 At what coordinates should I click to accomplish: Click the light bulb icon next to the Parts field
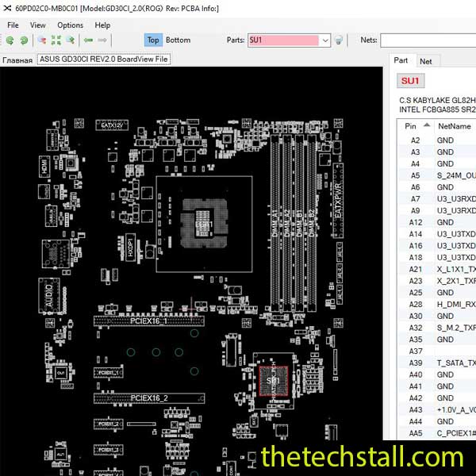click(x=339, y=40)
